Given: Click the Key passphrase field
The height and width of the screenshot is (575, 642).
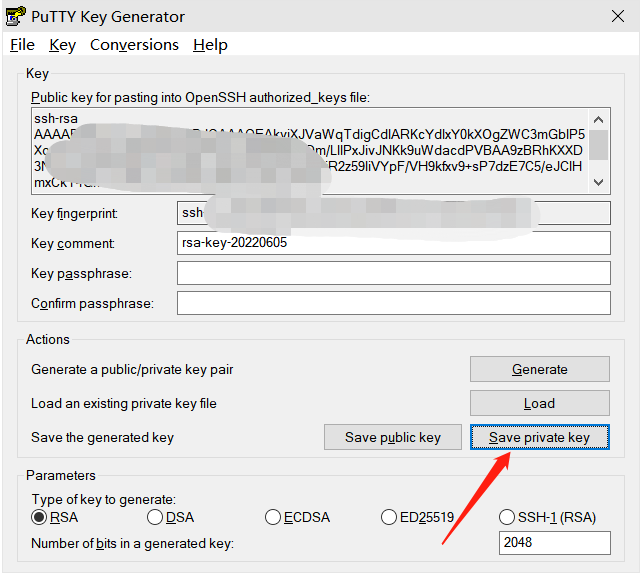Looking at the screenshot, I should tap(393, 273).
